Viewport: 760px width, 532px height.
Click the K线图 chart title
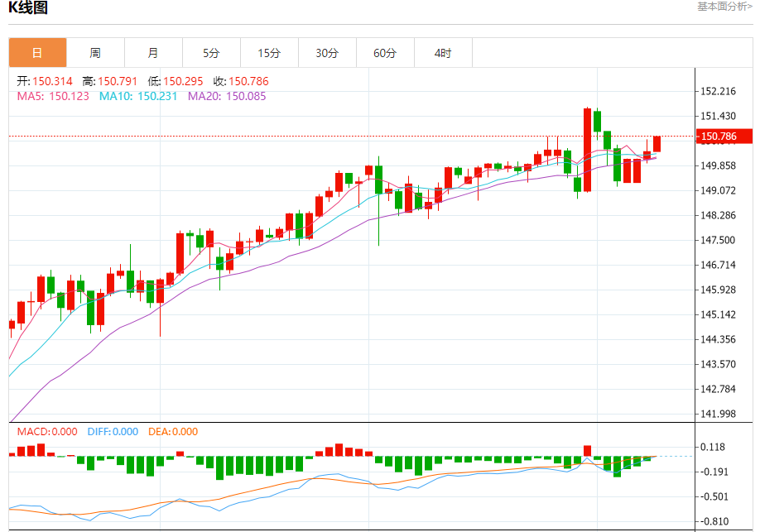[x=28, y=7]
